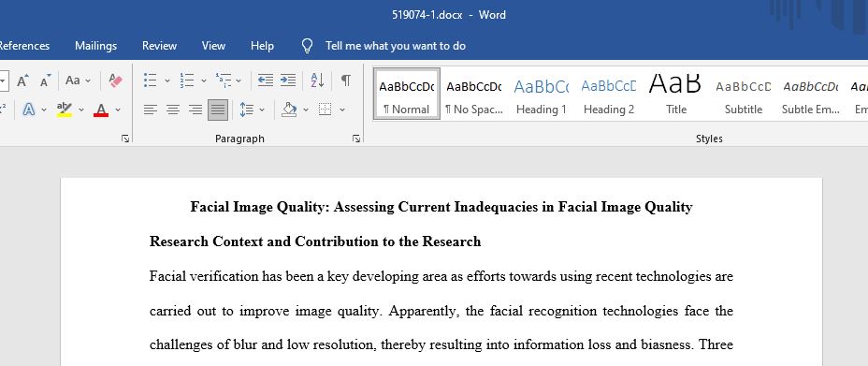Open Font dialog launcher

tap(125, 139)
